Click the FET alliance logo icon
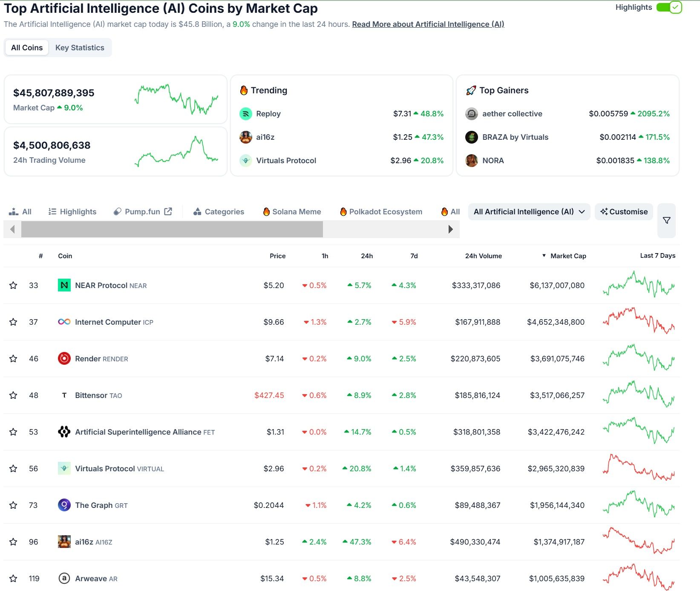 point(64,432)
